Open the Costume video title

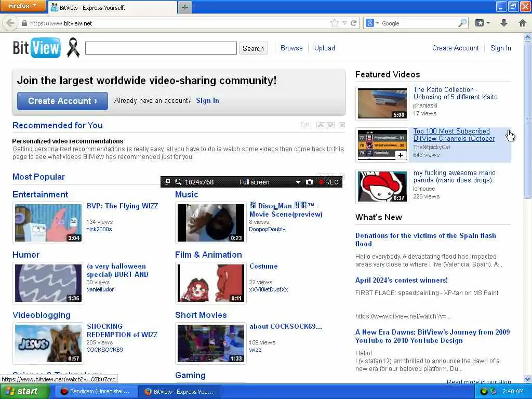(x=263, y=267)
